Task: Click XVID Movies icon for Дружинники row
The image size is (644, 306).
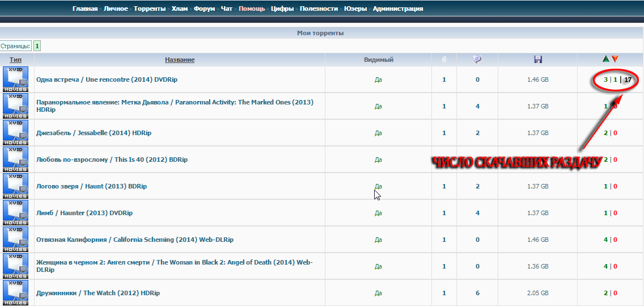Action: click(16, 293)
